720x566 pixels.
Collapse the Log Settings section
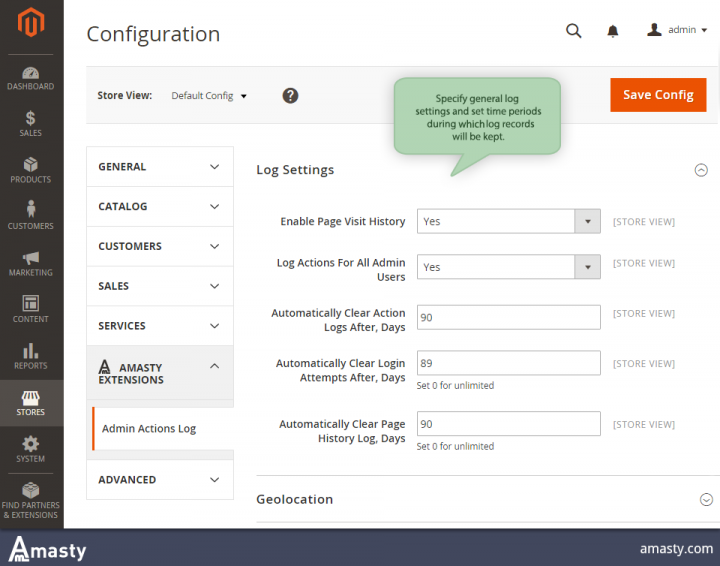(701, 170)
